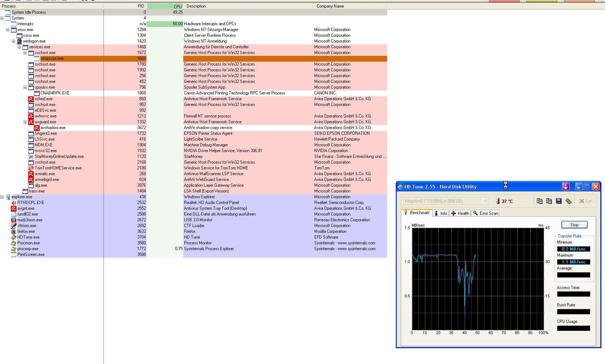This screenshot has height=364, width=605.
Task: Click the floppy disk save icon in HD Tune
Action: 559,201
